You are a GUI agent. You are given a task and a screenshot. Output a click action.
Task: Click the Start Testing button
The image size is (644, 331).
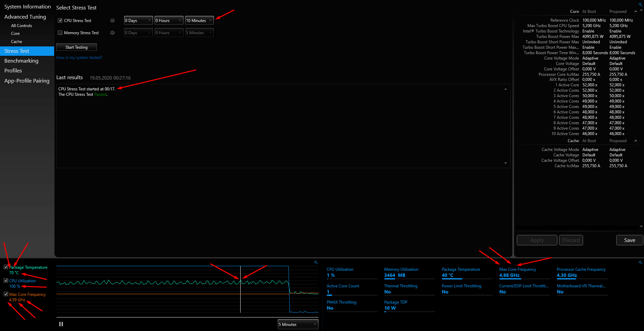point(76,47)
